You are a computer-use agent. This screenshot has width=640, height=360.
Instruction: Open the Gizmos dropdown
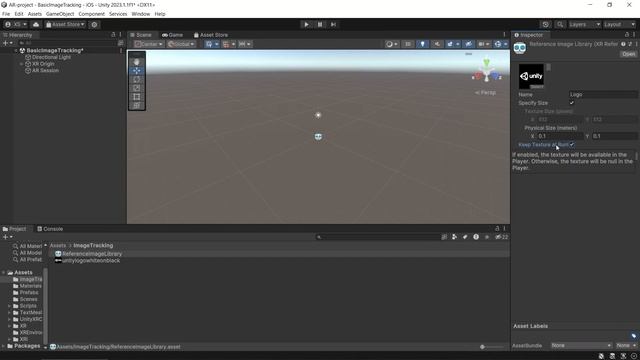(x=500, y=44)
